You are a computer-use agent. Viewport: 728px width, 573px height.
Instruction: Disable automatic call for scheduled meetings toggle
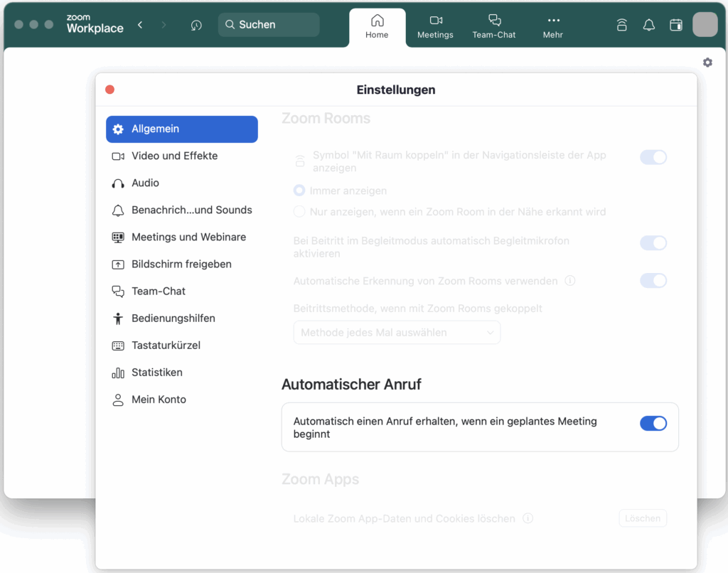tap(653, 424)
